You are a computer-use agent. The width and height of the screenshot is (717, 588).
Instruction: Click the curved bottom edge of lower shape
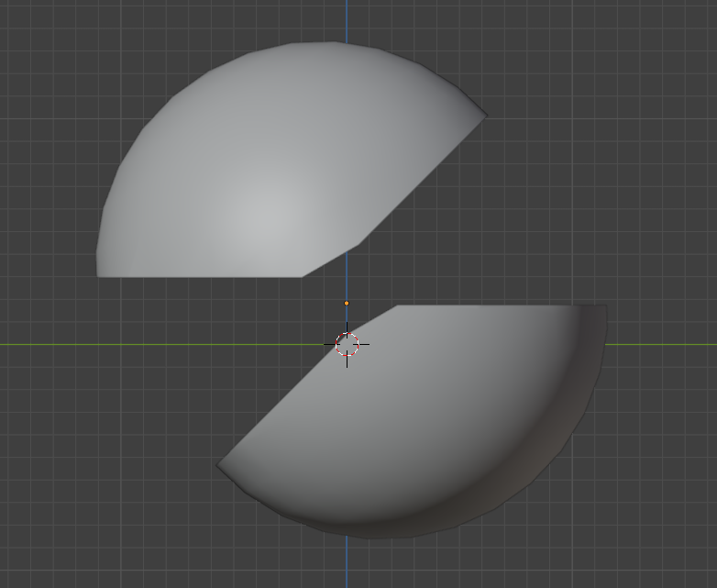(367, 538)
